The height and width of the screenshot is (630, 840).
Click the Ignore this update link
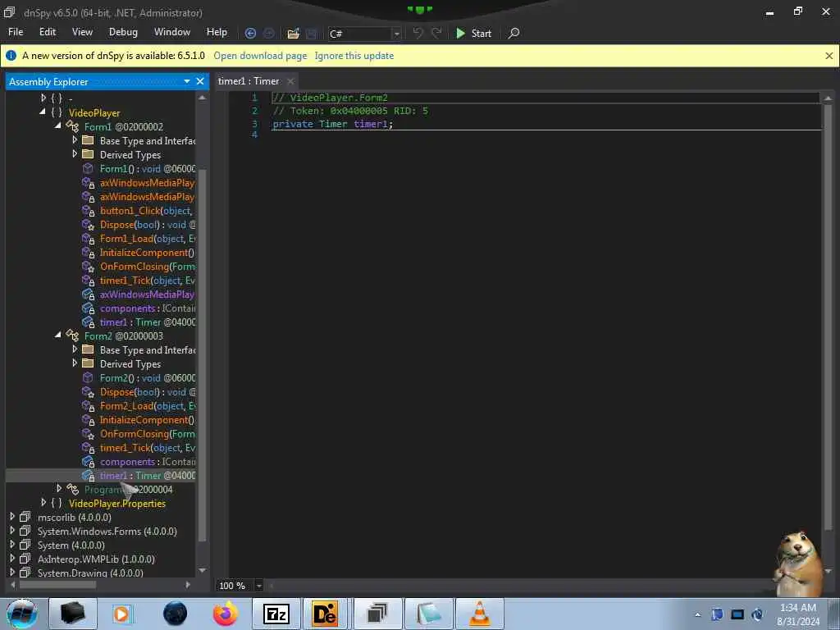point(354,56)
